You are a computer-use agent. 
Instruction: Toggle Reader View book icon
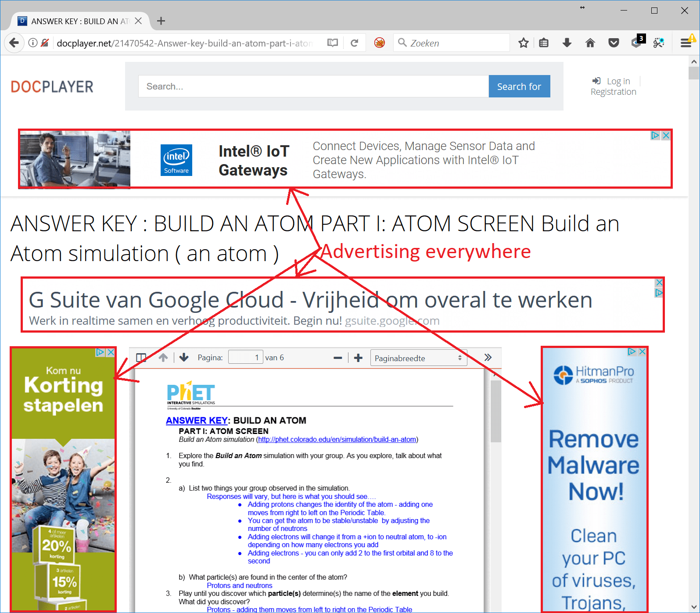click(333, 43)
